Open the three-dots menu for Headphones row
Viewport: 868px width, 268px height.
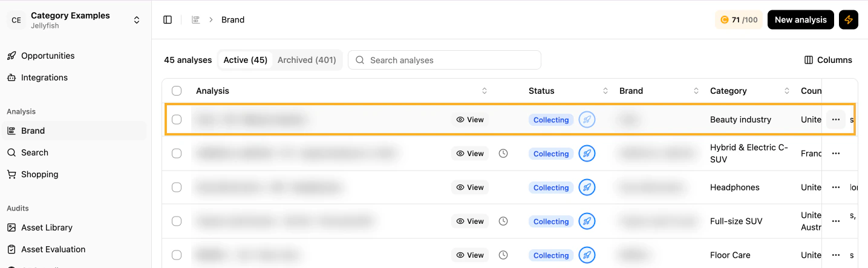pyautogui.click(x=836, y=188)
